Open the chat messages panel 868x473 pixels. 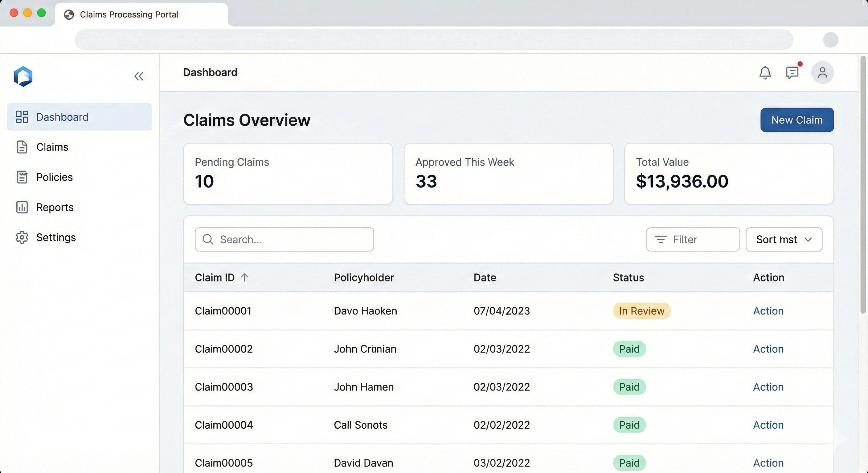[792, 72]
